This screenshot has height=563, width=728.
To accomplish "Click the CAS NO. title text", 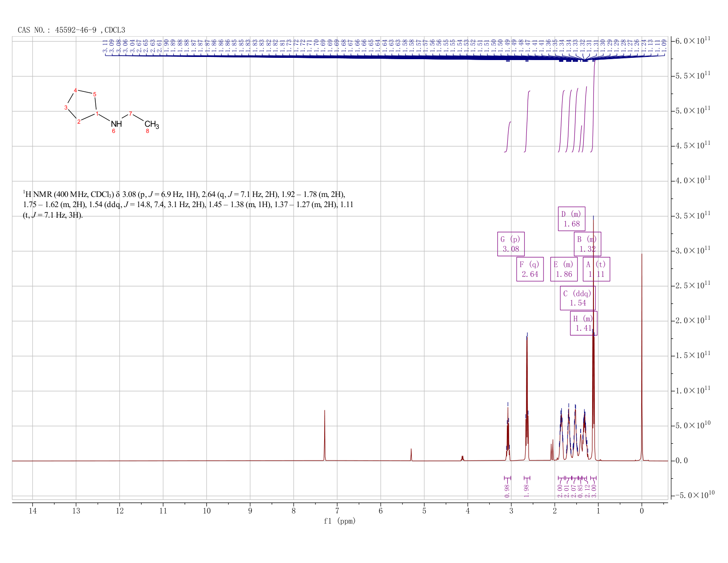I will point(71,30).
